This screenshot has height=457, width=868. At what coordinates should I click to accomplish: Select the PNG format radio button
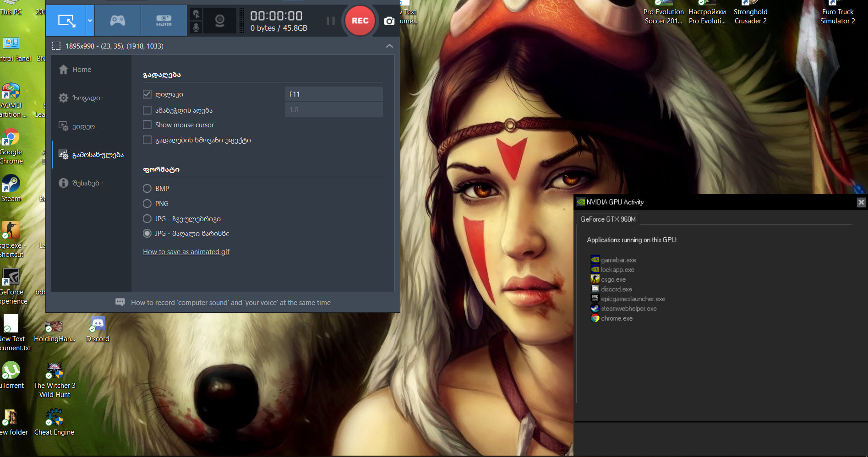pos(147,204)
